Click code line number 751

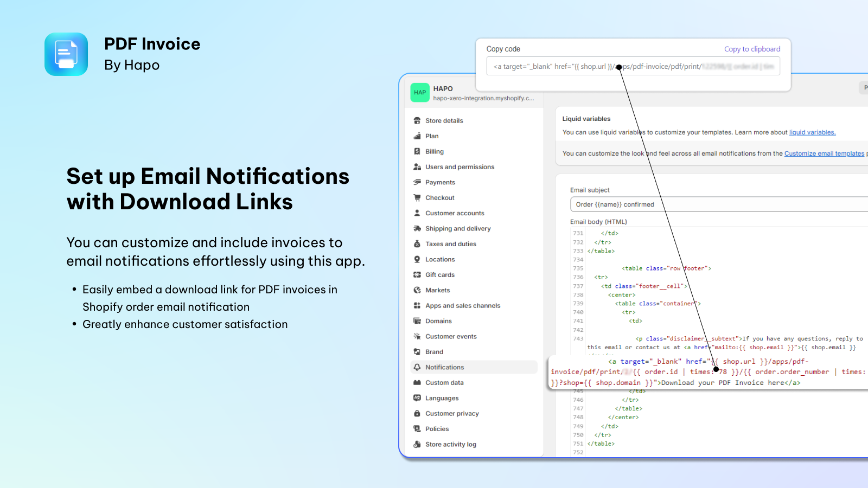tap(578, 444)
